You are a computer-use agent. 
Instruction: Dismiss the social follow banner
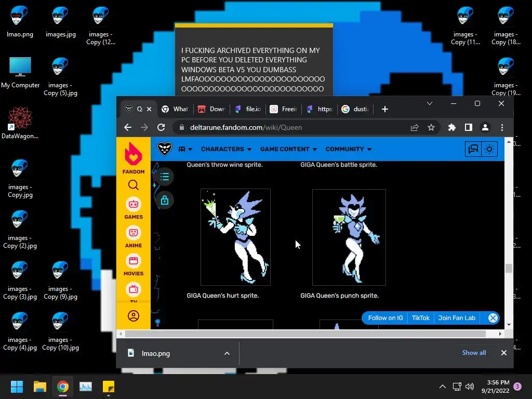pos(493,318)
